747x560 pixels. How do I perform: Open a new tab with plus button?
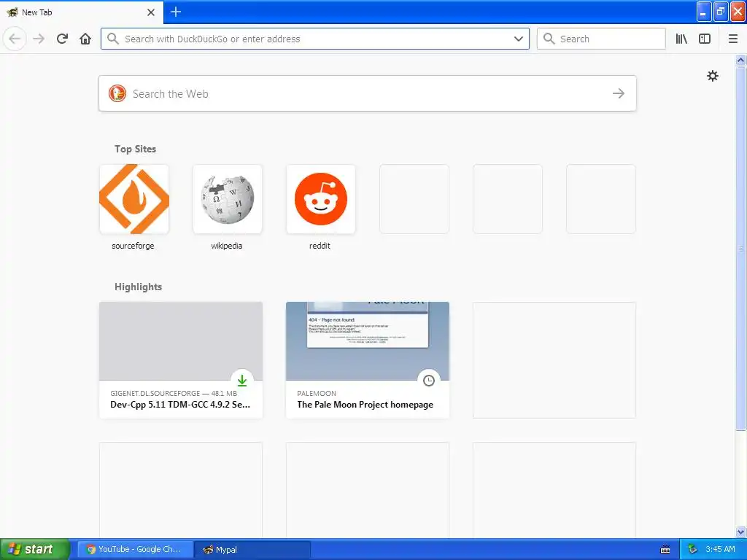[x=176, y=12]
